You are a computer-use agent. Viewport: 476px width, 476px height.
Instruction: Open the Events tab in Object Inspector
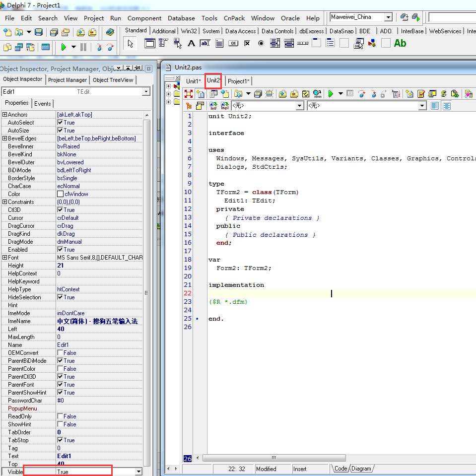(43, 104)
